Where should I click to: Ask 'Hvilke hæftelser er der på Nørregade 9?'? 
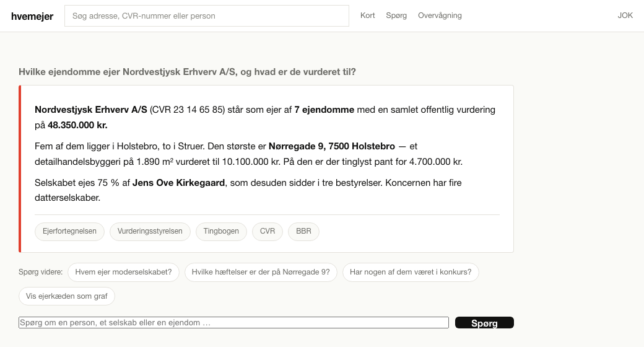click(x=261, y=272)
